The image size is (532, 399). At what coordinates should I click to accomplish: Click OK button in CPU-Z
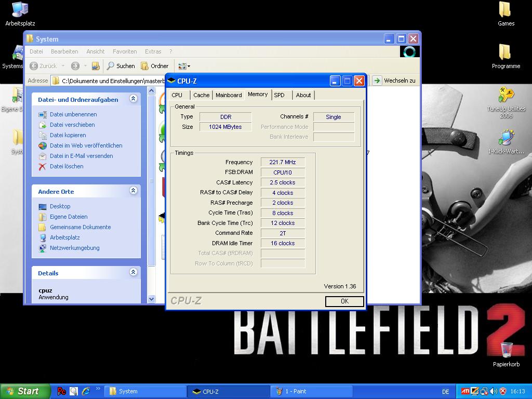[x=344, y=301]
